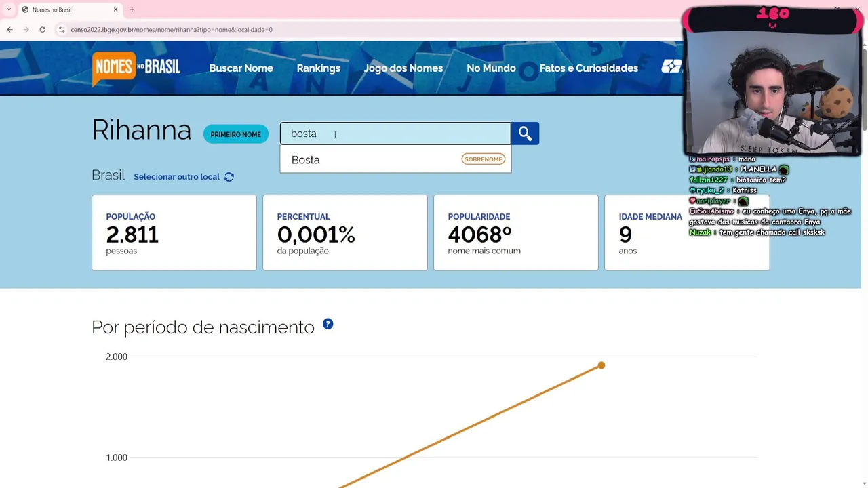Click the 1.000 axis label
This screenshot has width=868, height=488.
117,457
